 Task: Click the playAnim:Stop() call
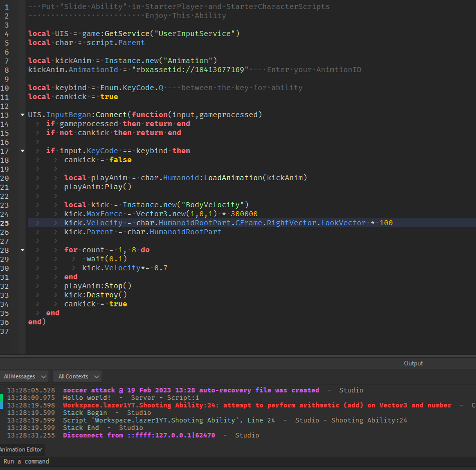coord(98,286)
